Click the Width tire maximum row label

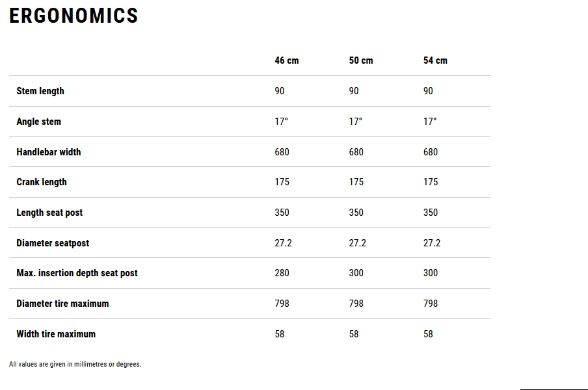tap(56, 334)
